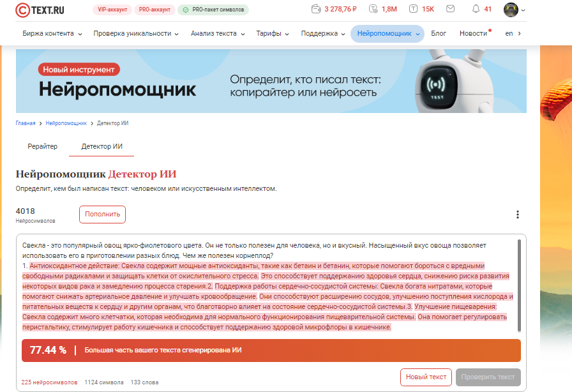Open the Блог page
The image size is (572, 392).
439,34
